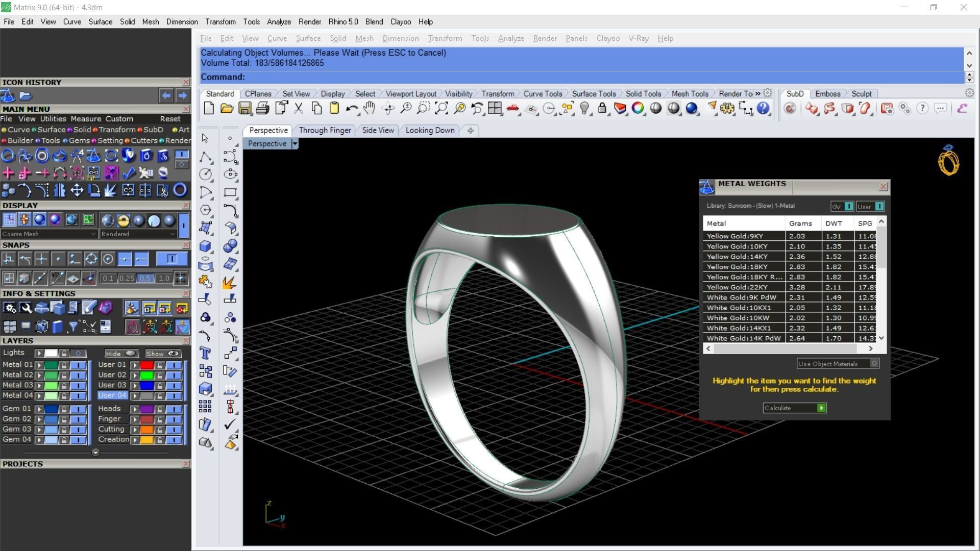Click the back arrow in Icon History

point(166,95)
